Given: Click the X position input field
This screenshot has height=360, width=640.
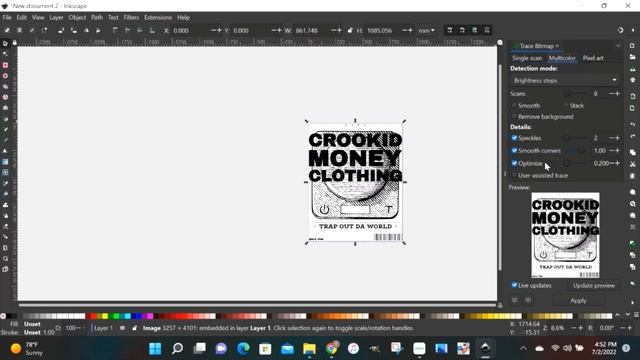Looking at the screenshot, I should (191, 30).
